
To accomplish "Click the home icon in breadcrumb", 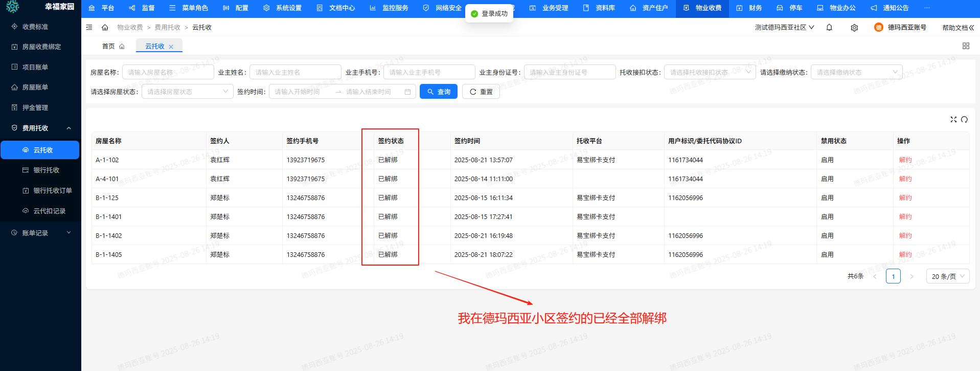I will pyautogui.click(x=105, y=28).
